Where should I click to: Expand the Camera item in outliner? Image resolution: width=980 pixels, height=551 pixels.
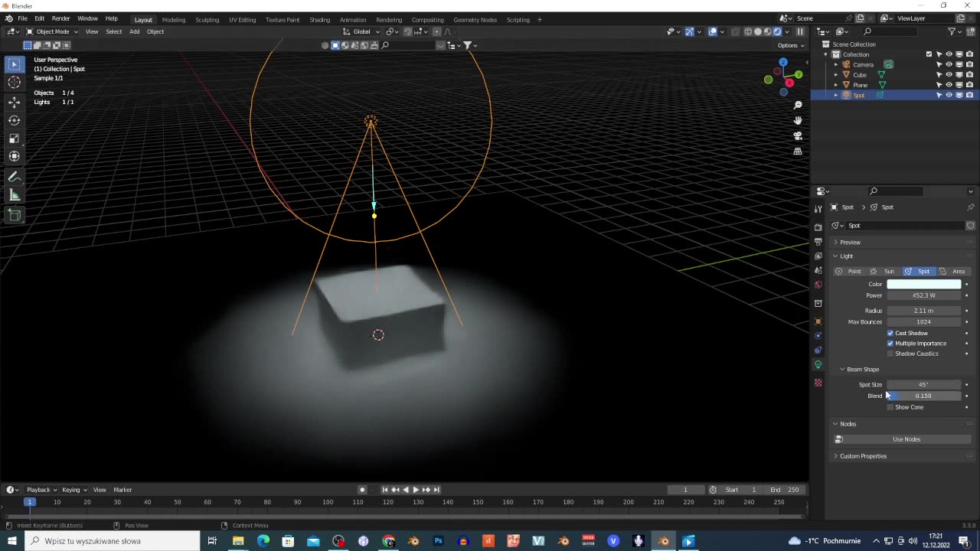(x=836, y=64)
